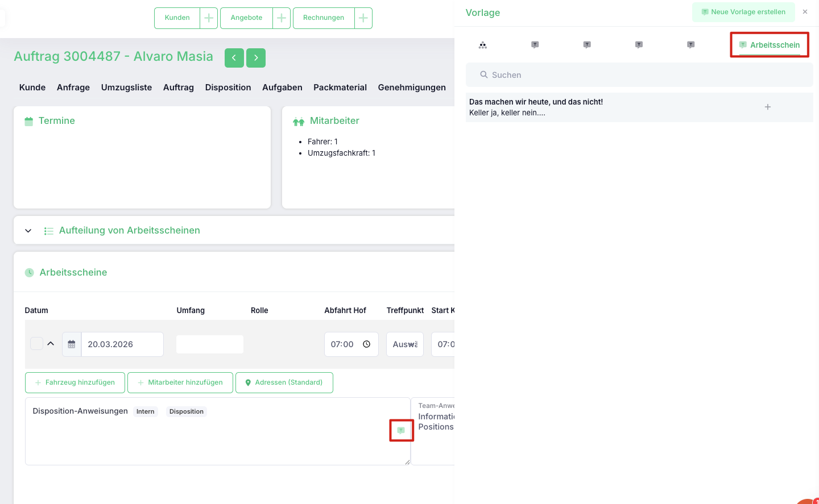Click the Start time field
The image size is (819, 504).
tap(443, 344)
